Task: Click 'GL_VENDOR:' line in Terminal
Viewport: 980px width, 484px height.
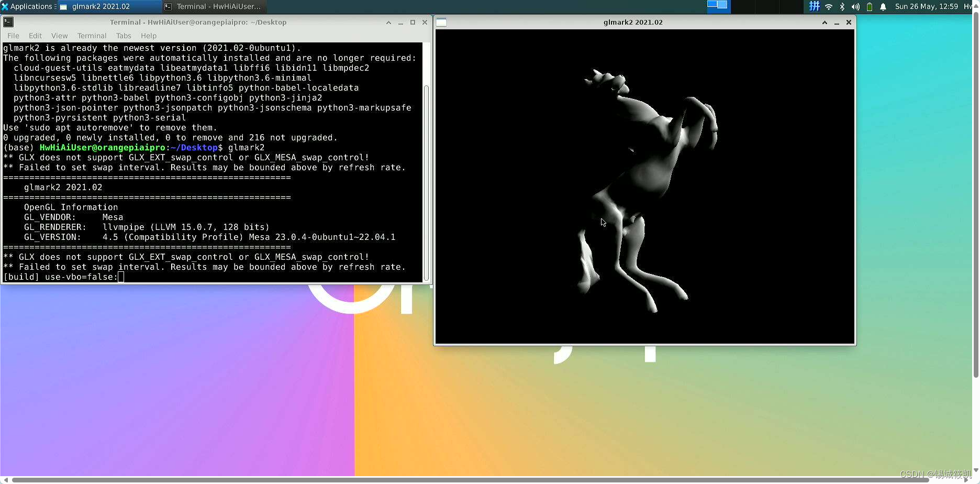Action: point(73,217)
